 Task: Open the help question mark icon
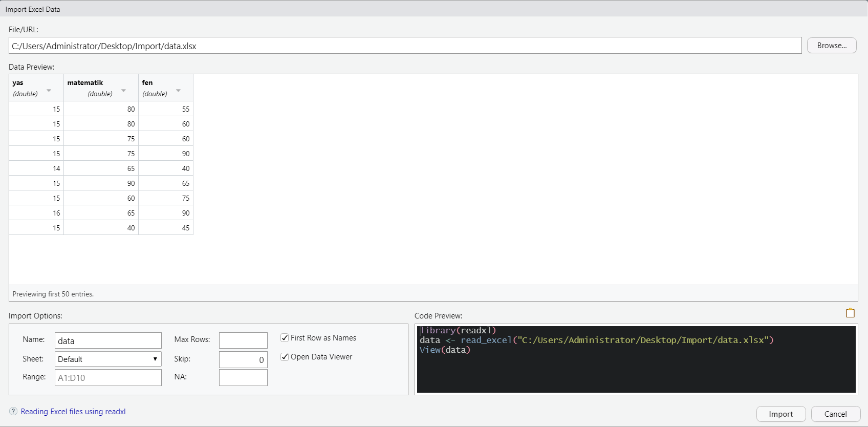[x=13, y=411]
